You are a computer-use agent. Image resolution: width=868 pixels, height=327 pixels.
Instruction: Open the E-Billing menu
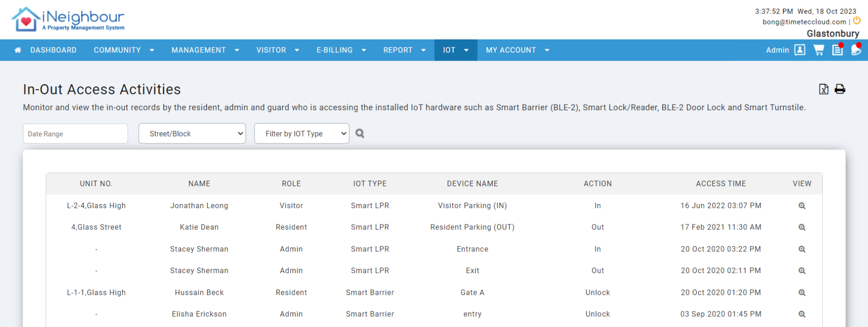341,50
